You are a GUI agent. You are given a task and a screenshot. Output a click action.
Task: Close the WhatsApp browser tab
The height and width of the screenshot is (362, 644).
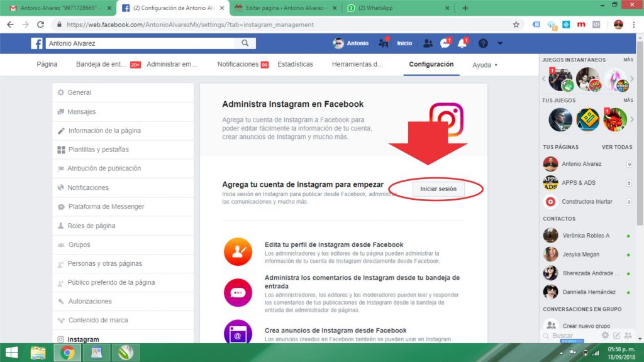(x=447, y=8)
